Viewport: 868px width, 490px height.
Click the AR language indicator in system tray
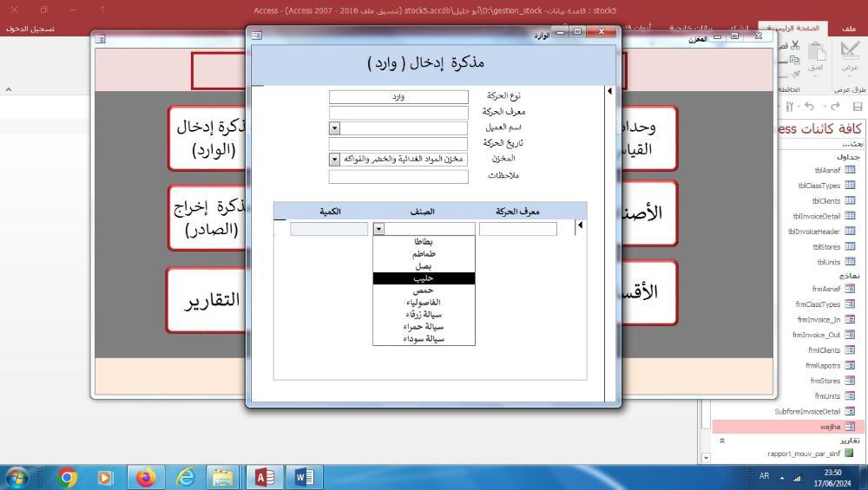[x=765, y=475]
